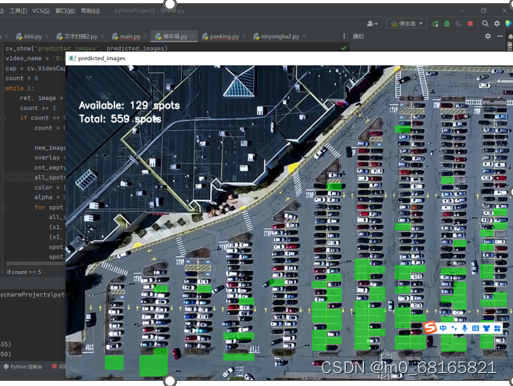Image resolution: width=513 pixels, height=386 pixels.
Task: Open the Problems tab with red icon
Action: point(58,367)
